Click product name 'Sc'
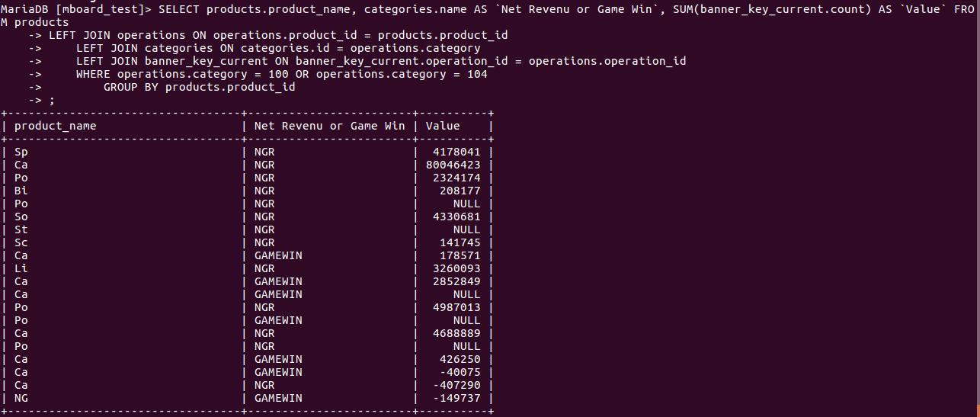 [x=21, y=242]
